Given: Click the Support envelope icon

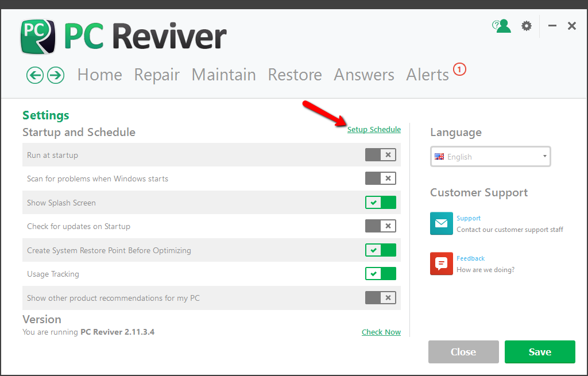Looking at the screenshot, I should pyautogui.click(x=442, y=223).
